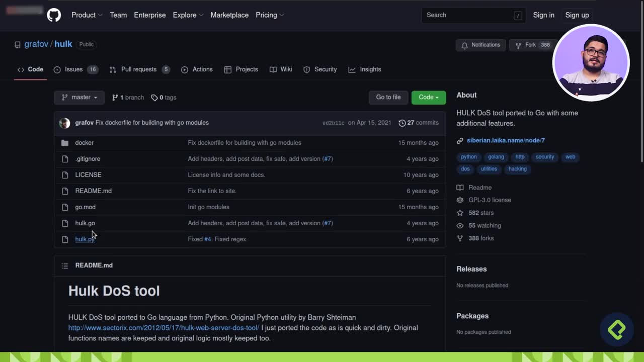The height and width of the screenshot is (362, 644).
Task: View the 388 forks list
Action: [475, 238]
